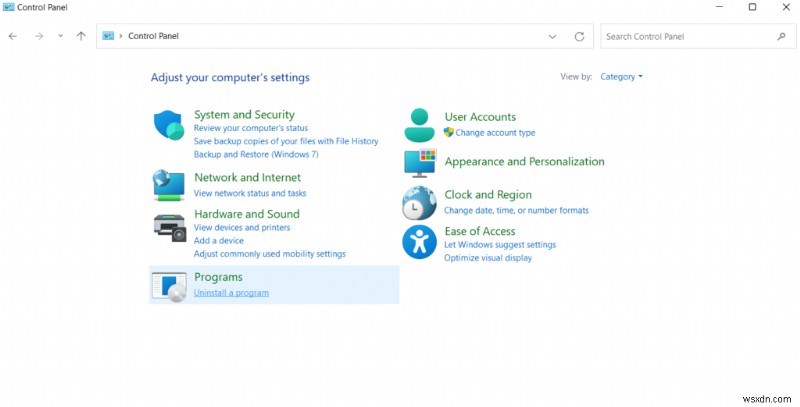Click View network status and tasks
The width and height of the screenshot is (800, 407).
250,193
